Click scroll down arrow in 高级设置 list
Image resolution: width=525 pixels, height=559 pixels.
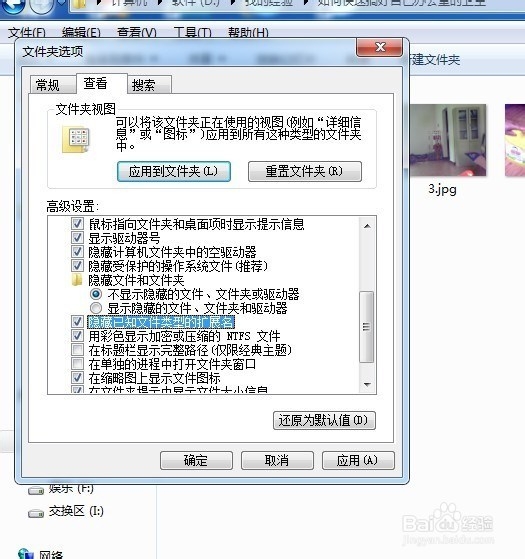tap(367, 384)
